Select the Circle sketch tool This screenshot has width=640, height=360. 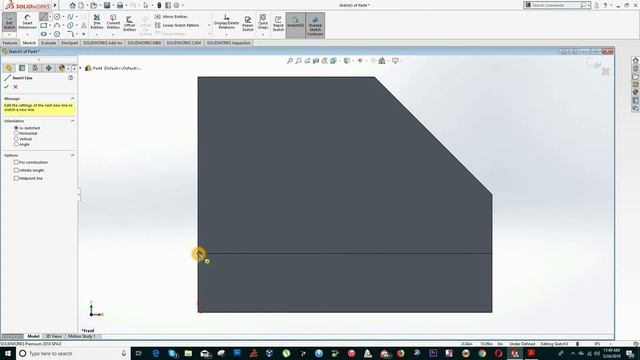pos(57,17)
